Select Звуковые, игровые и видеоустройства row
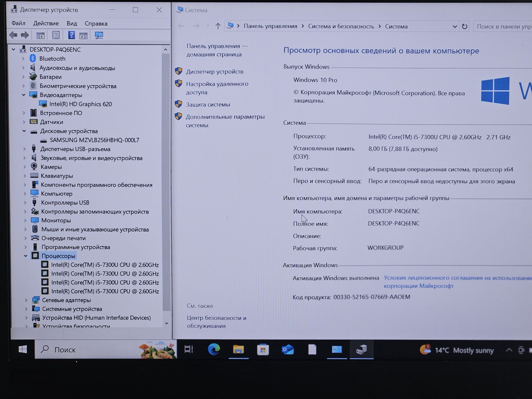Image resolution: width=532 pixels, height=399 pixels. [x=86, y=158]
